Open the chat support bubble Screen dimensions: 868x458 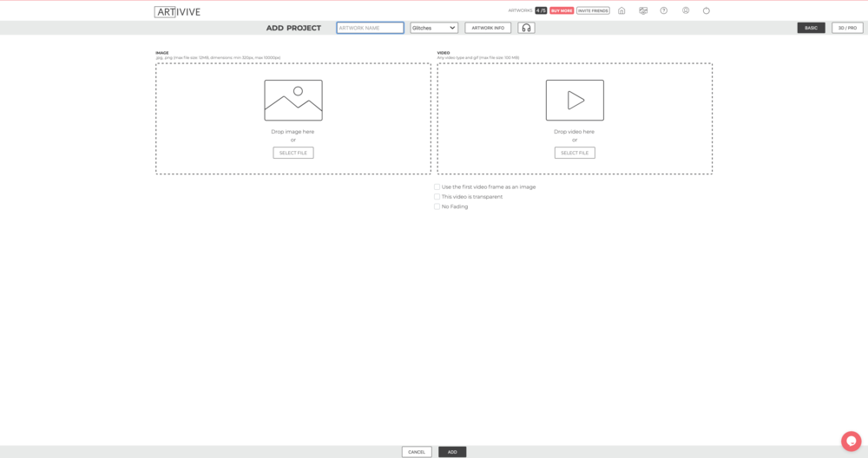tap(851, 441)
